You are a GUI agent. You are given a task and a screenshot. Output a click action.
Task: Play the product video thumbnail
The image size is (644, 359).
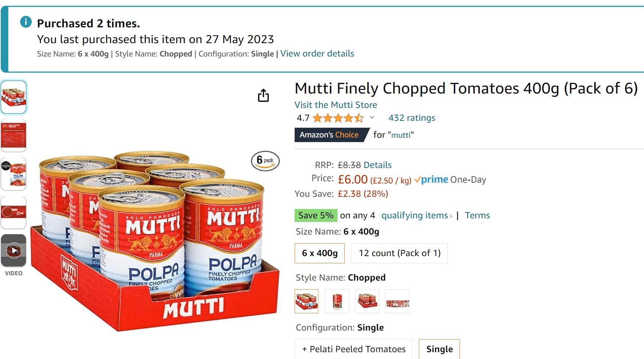coord(14,250)
